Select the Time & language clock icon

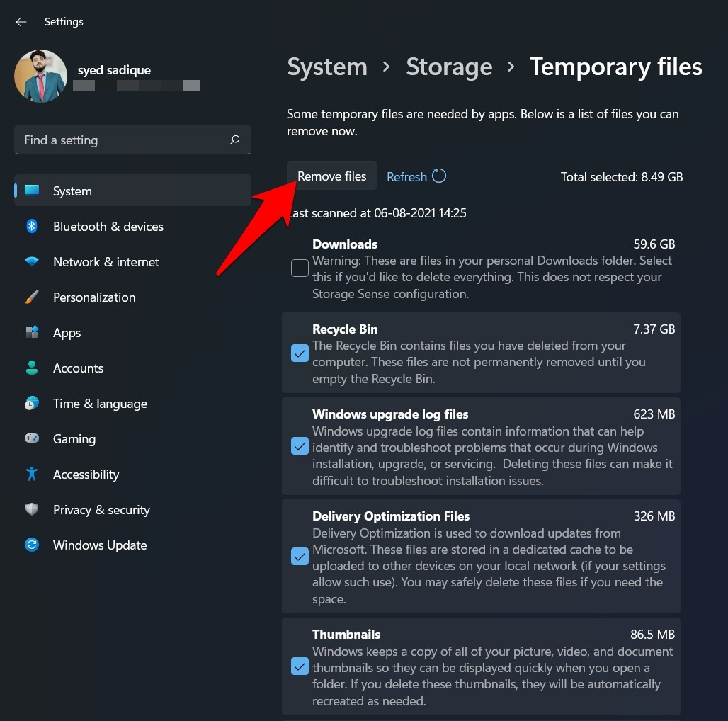pos(32,403)
